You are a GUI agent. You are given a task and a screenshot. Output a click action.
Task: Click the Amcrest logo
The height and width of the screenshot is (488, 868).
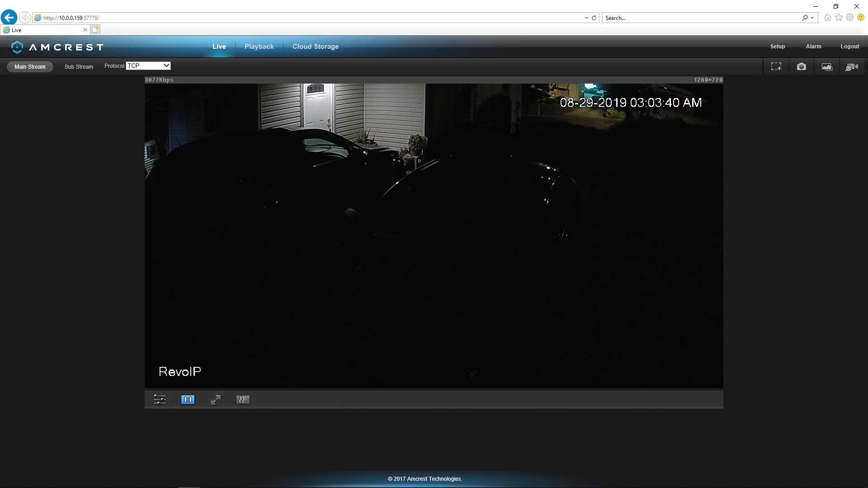click(x=57, y=47)
